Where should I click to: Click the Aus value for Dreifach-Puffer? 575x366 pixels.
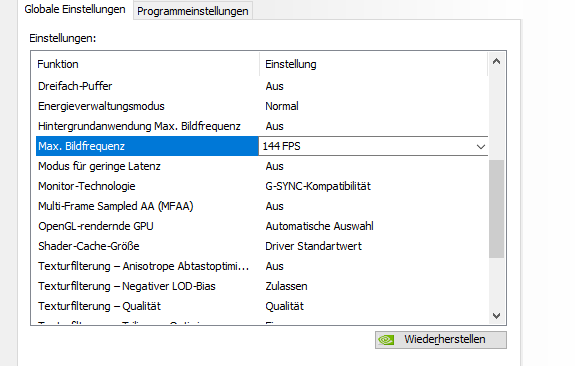[x=274, y=86]
